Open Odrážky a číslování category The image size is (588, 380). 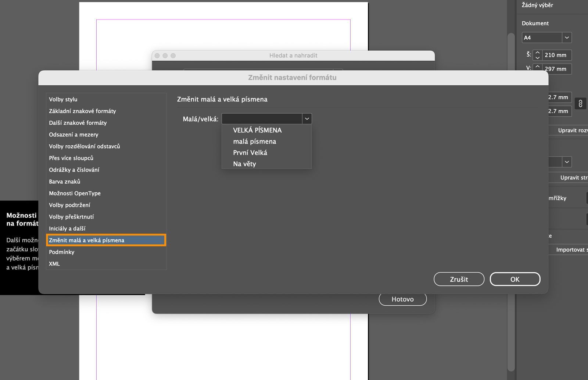106,170
